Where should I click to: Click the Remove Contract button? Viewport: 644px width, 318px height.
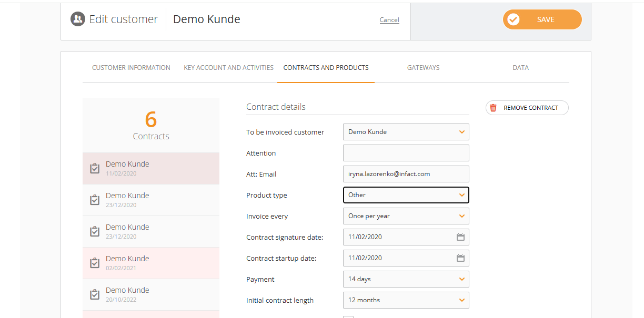pos(527,108)
